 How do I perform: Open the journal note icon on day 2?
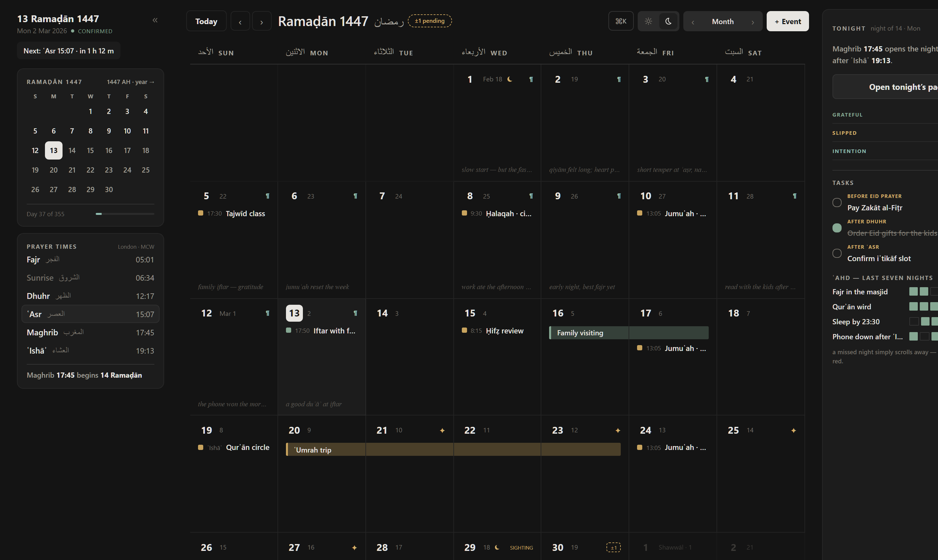tap(619, 79)
